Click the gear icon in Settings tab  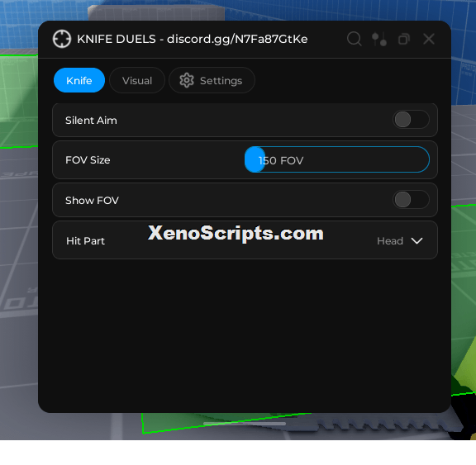187,80
